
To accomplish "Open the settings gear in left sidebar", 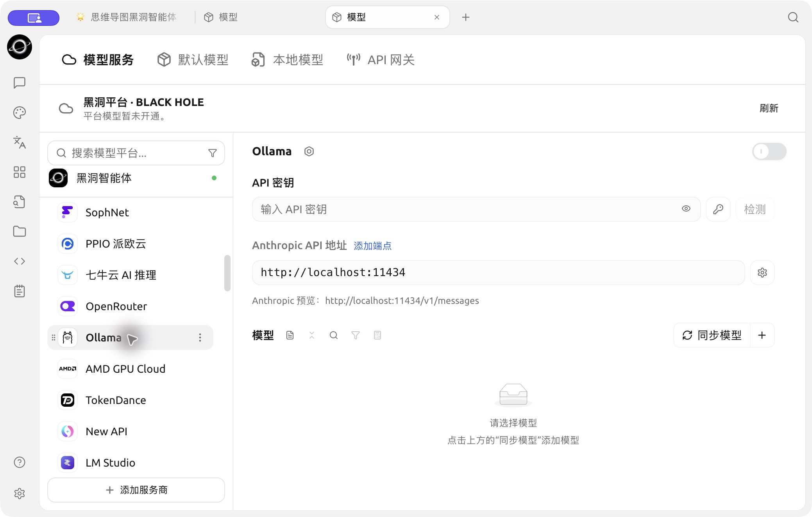I will pyautogui.click(x=20, y=494).
